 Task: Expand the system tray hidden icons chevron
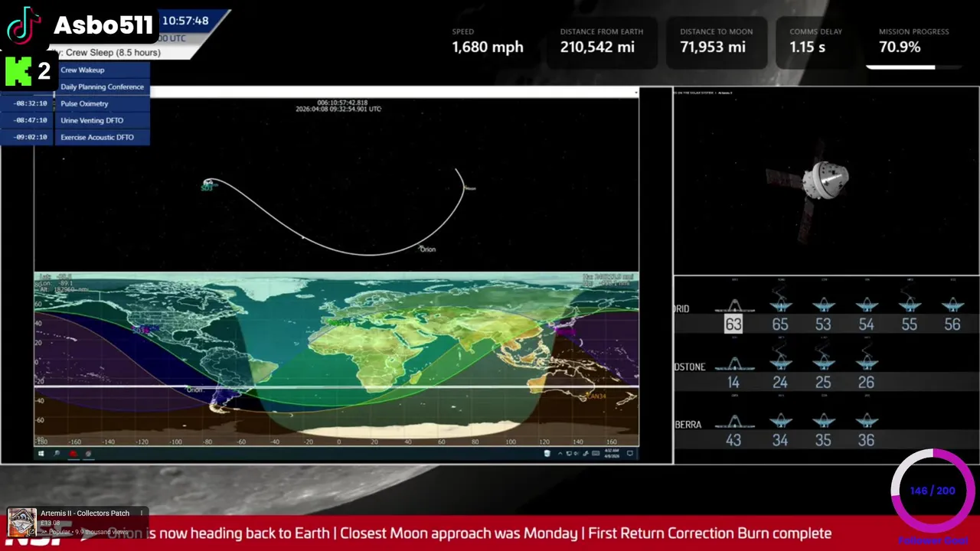click(560, 454)
